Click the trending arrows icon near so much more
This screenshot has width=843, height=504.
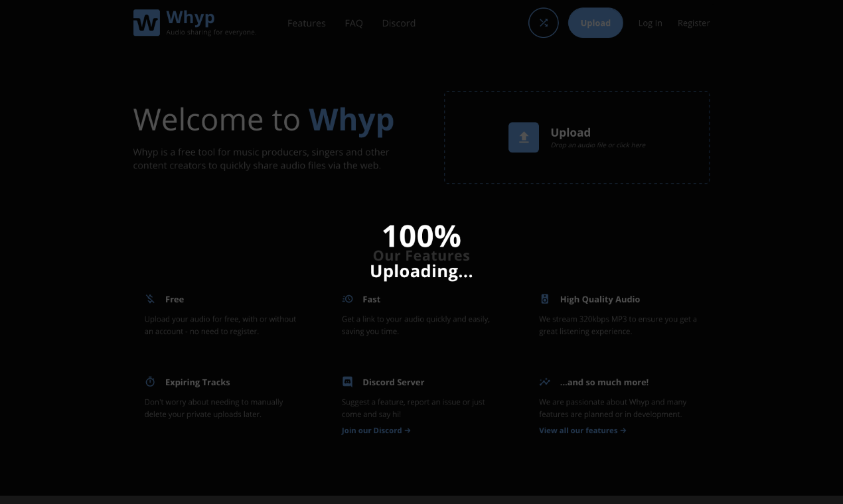544,381
